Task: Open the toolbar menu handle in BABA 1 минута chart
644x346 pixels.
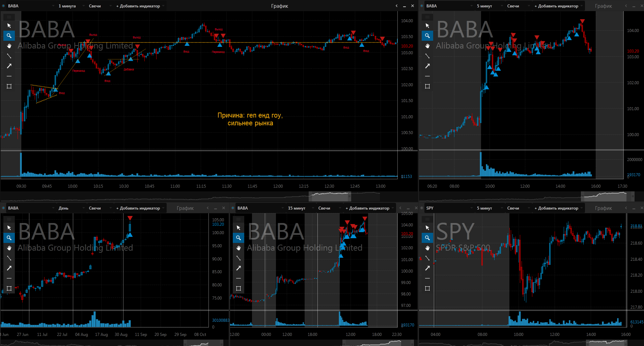Action: pyautogui.click(x=9, y=17)
